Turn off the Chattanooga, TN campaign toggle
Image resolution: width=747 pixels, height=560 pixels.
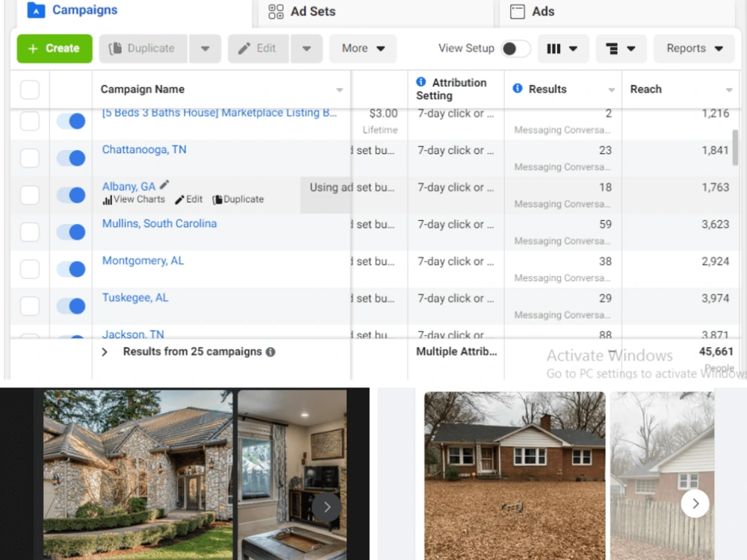pyautogui.click(x=71, y=158)
